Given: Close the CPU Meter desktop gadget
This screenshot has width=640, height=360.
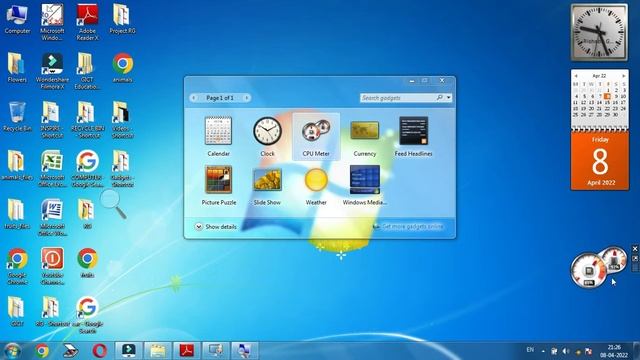Looking at the screenshot, I should click(635, 249).
